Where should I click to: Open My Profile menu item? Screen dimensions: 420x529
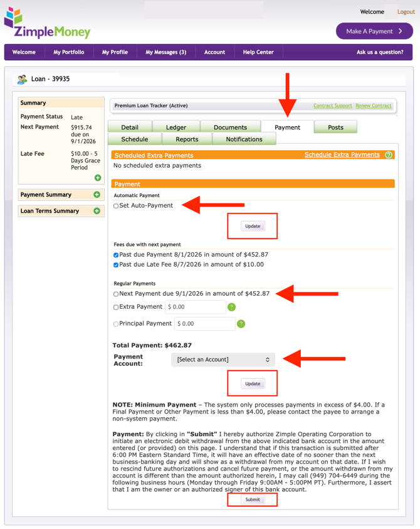click(x=115, y=52)
